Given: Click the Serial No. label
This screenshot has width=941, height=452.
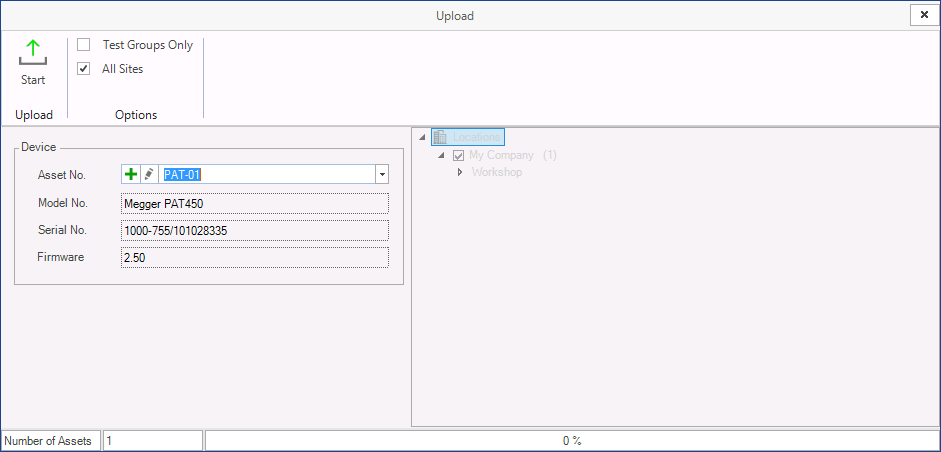Looking at the screenshot, I should (62, 230).
